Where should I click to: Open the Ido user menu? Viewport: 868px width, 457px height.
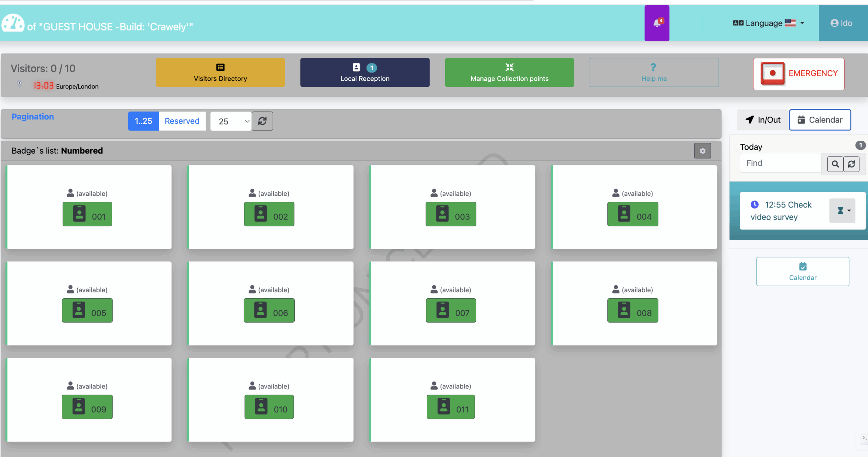click(842, 23)
